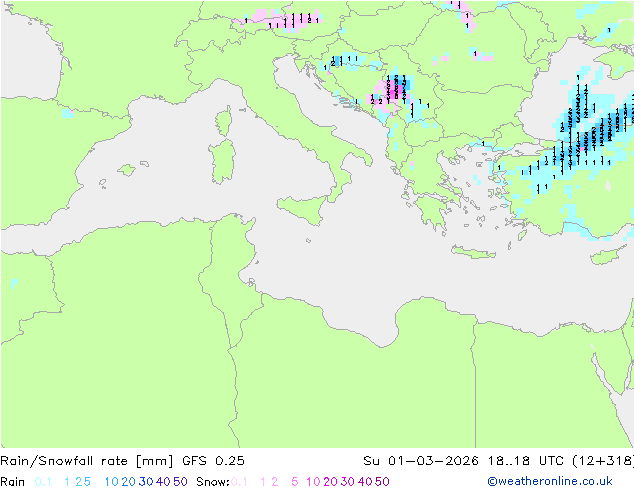Click the island of Cyprus on the map
The image size is (634, 490).
tap(609, 255)
